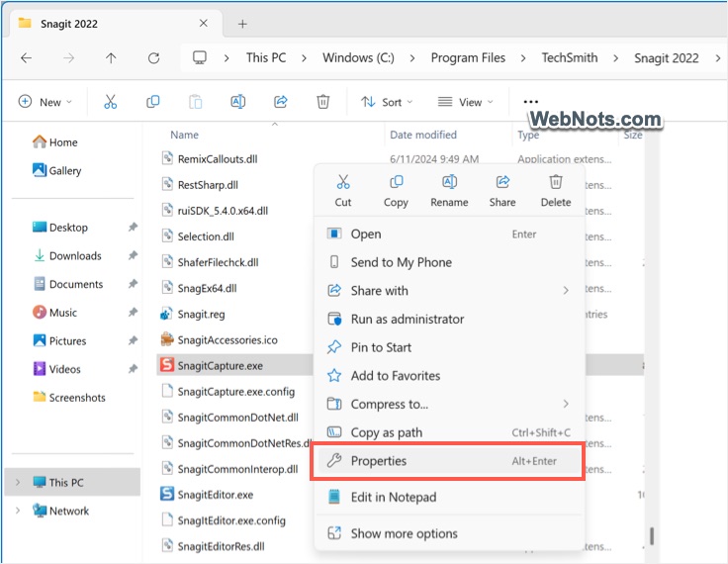Open the Sort dropdown
The image size is (728, 564).
[x=387, y=102]
